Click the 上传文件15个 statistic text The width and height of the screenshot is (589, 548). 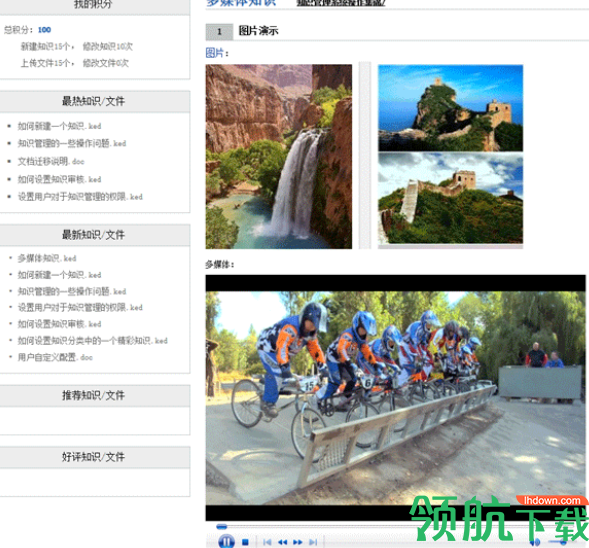point(45,63)
